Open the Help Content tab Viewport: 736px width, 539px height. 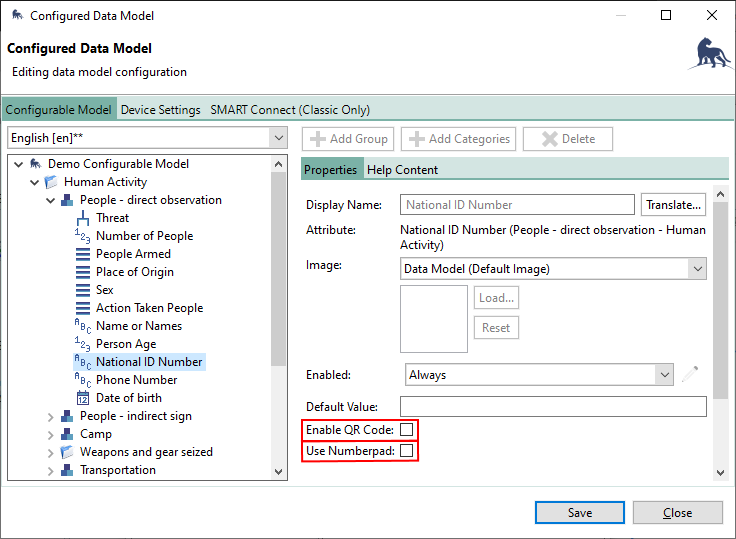point(402,170)
